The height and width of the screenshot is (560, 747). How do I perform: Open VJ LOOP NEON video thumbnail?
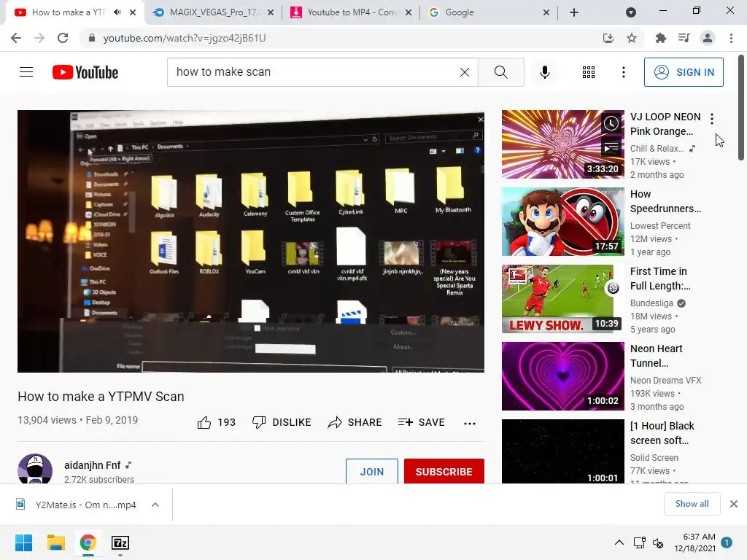tap(562, 144)
